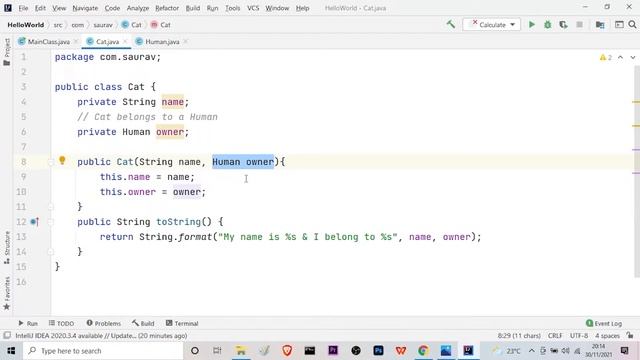The image size is (640, 360).
Task: Open the Tools menu
Action: coord(233,8)
